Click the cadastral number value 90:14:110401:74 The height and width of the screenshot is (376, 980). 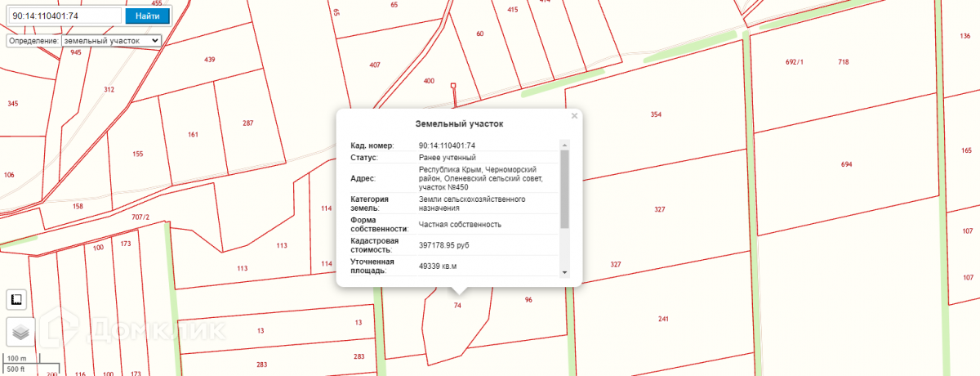[x=447, y=145]
